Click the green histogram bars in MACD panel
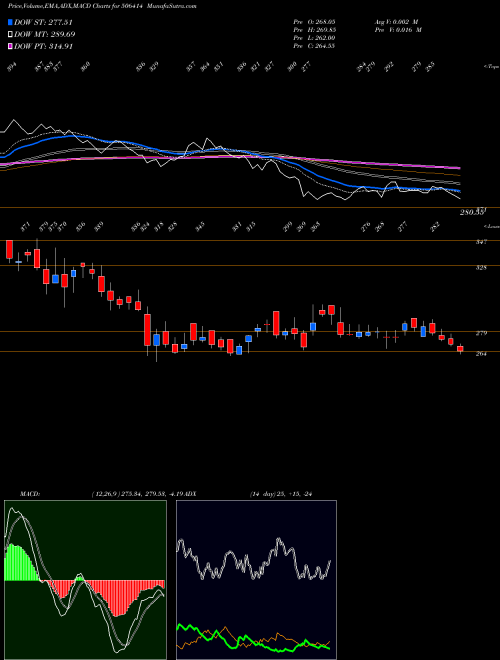The image size is (500, 660). click(19, 563)
